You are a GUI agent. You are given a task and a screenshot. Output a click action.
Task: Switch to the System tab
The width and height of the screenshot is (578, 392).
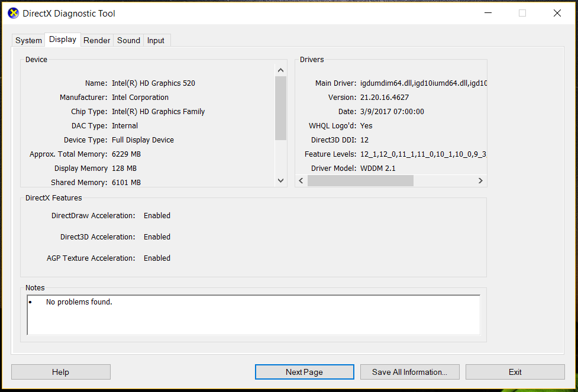pos(28,40)
